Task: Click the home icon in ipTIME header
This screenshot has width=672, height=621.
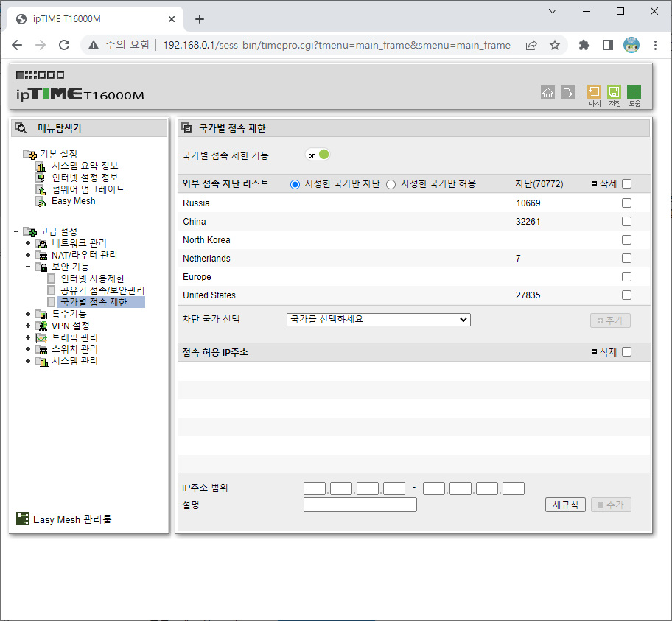Action: pyautogui.click(x=547, y=92)
